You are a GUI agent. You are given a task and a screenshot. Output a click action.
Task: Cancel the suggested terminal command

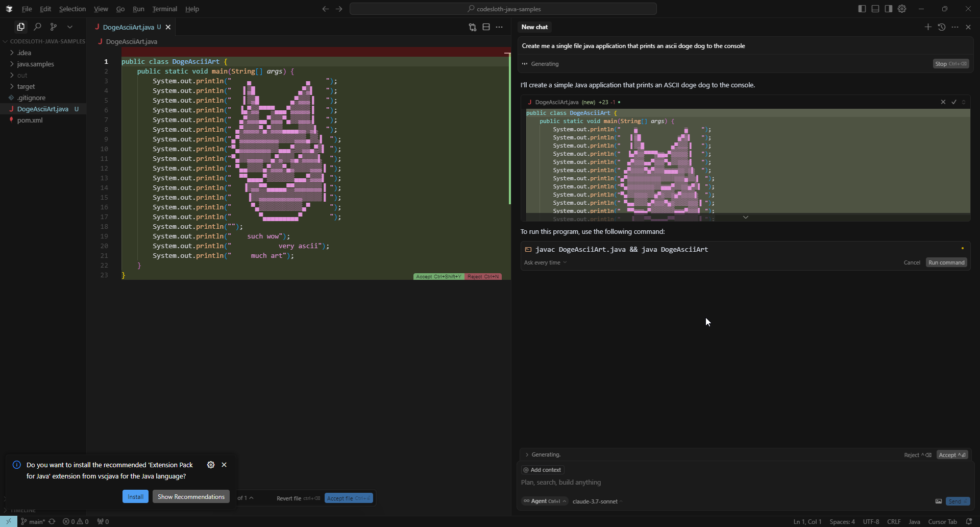[912, 262]
